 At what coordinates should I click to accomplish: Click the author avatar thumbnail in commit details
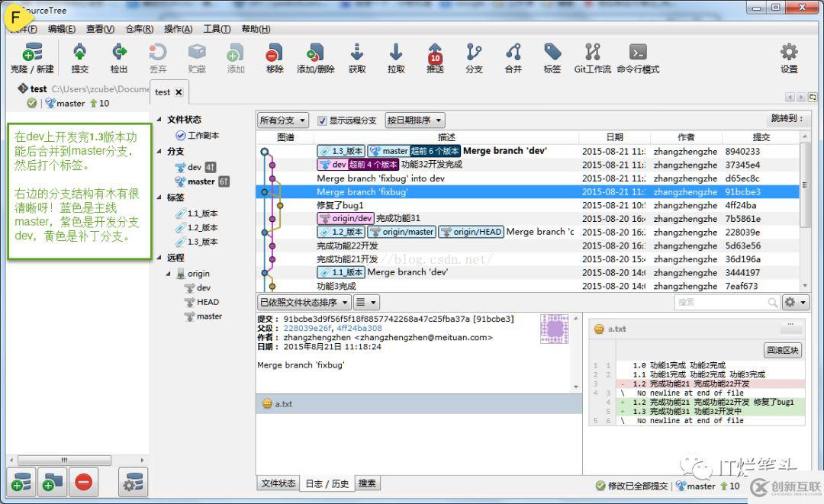555,329
